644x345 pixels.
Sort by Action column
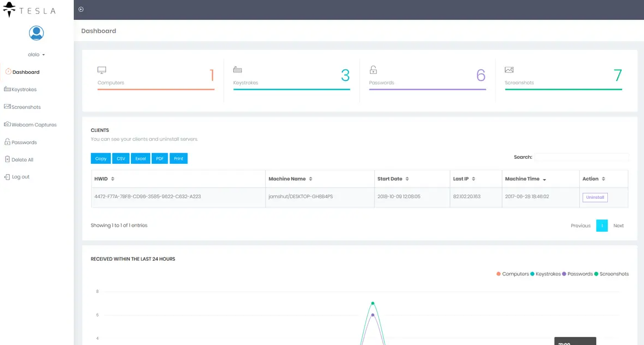click(x=603, y=179)
